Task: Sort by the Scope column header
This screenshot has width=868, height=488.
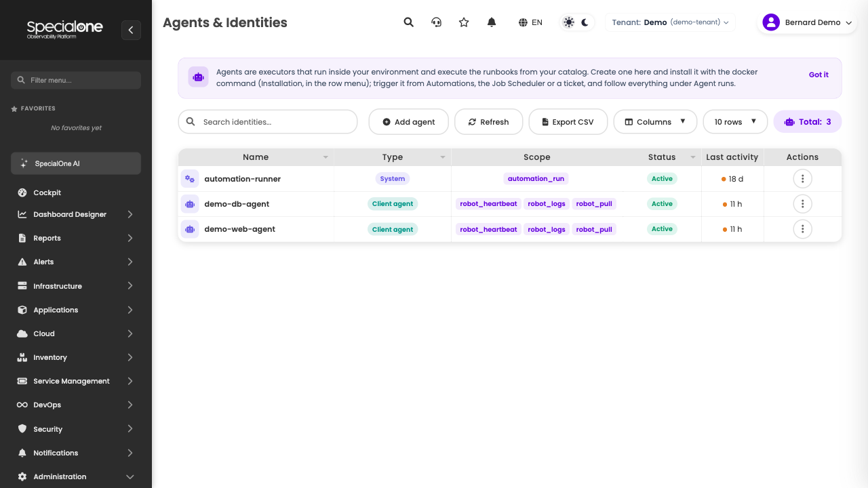Action: pyautogui.click(x=536, y=157)
